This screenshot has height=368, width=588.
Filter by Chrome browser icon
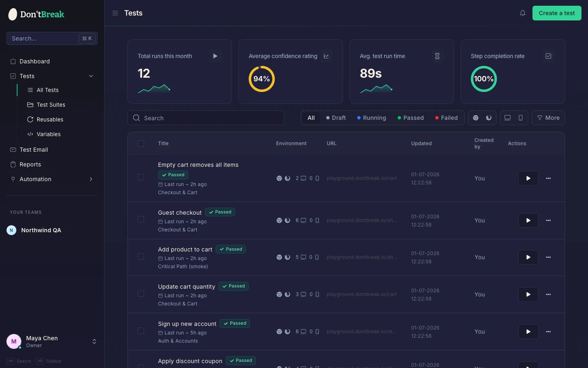(x=476, y=118)
